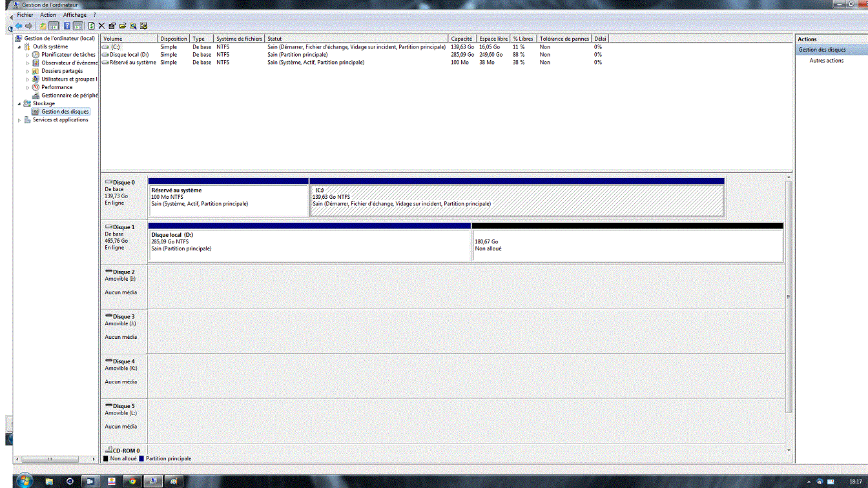The height and width of the screenshot is (488, 868).
Task: Click the blue Help question mark icon
Action: (x=67, y=26)
